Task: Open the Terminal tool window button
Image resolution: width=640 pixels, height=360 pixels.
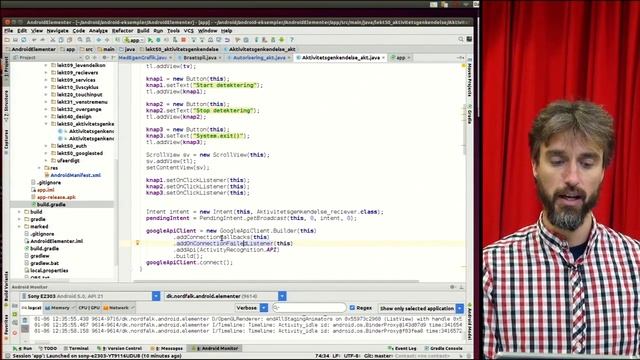Action: [76, 348]
